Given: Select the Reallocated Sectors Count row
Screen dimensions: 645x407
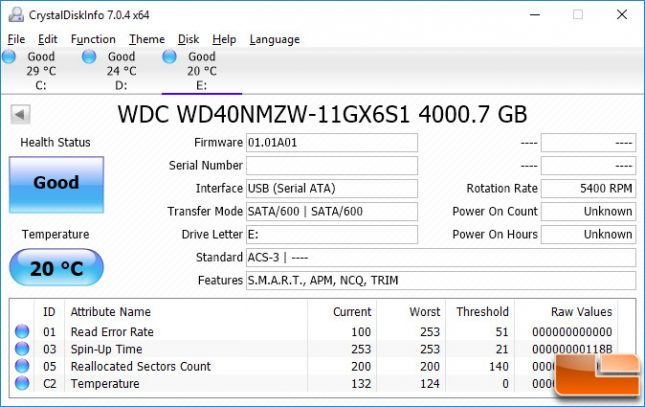Looking at the screenshot, I should (x=313, y=366).
